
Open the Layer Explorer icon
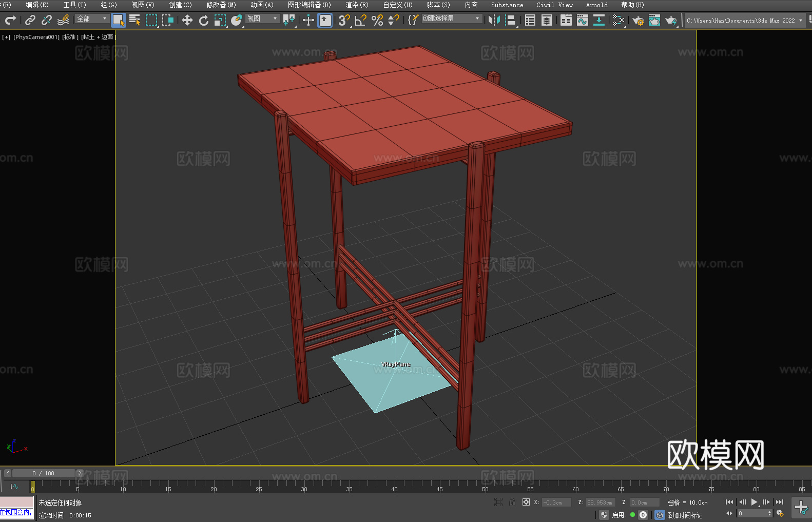click(547, 20)
